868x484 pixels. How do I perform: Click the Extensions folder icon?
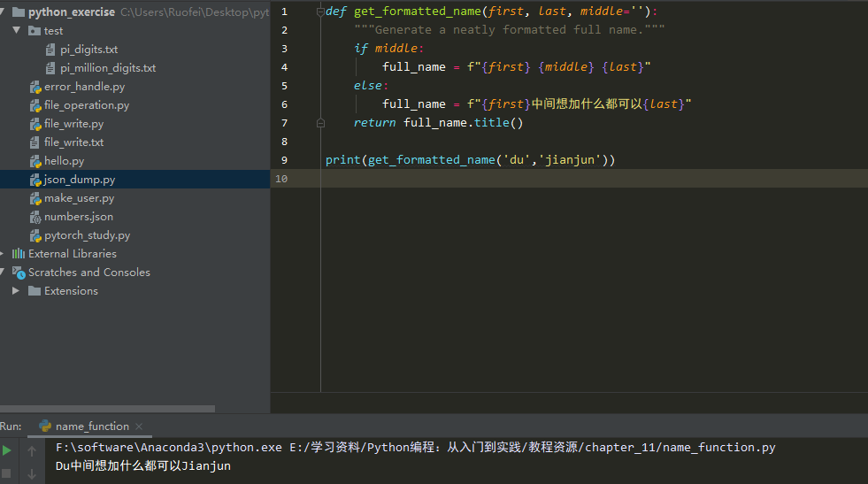(x=35, y=291)
